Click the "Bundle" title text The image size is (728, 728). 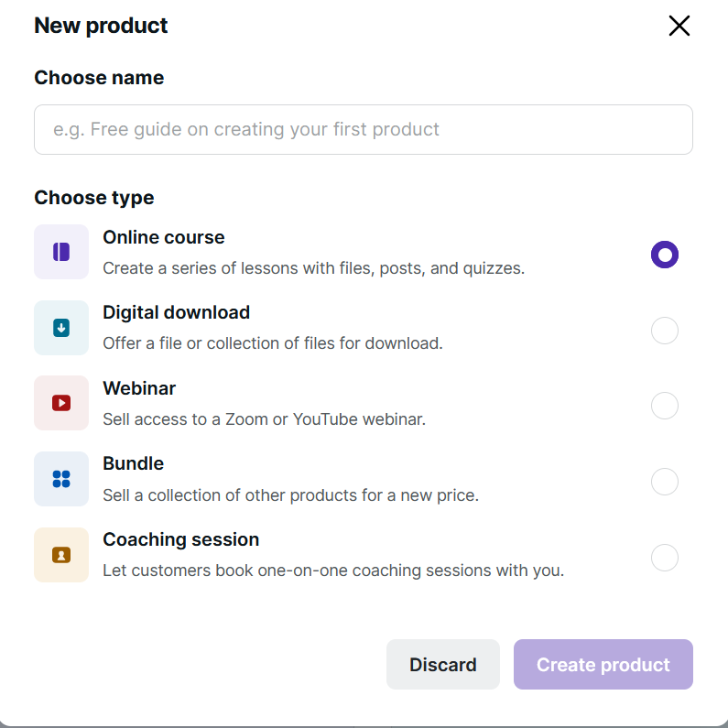tap(133, 463)
